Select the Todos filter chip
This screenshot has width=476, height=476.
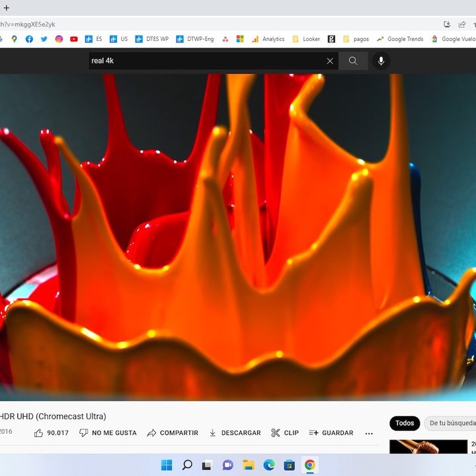tap(405, 423)
